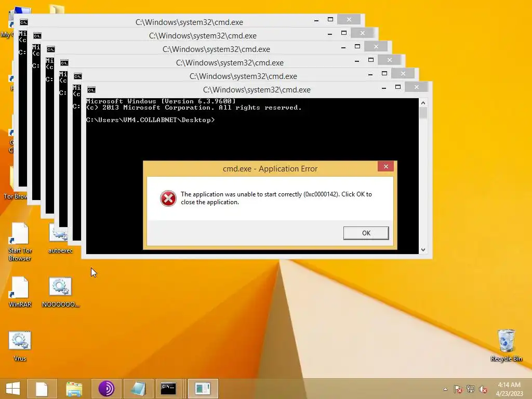The width and height of the screenshot is (532, 399).
Task: Click OK in the Application Error dialog
Action: pos(366,233)
